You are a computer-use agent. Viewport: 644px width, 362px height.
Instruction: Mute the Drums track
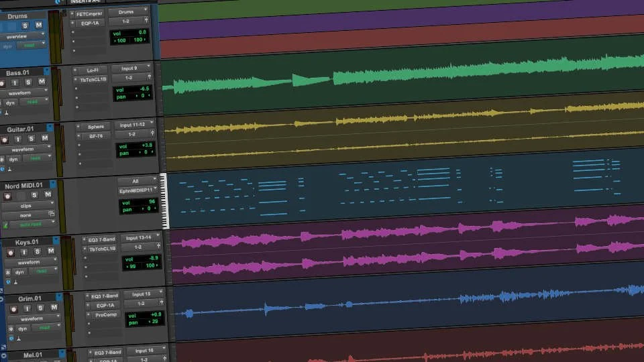pos(39,25)
